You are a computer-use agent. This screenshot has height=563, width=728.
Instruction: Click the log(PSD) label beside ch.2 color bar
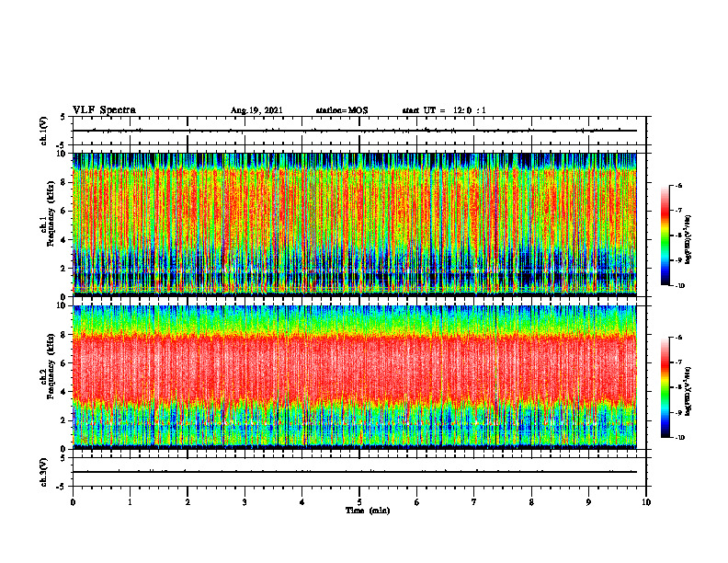click(688, 391)
